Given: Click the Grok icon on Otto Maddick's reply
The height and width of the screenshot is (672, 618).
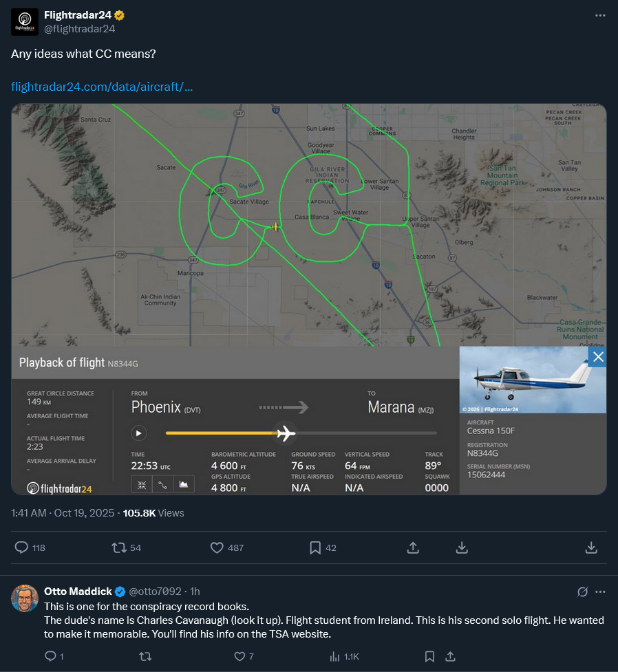Looking at the screenshot, I should pos(582,592).
